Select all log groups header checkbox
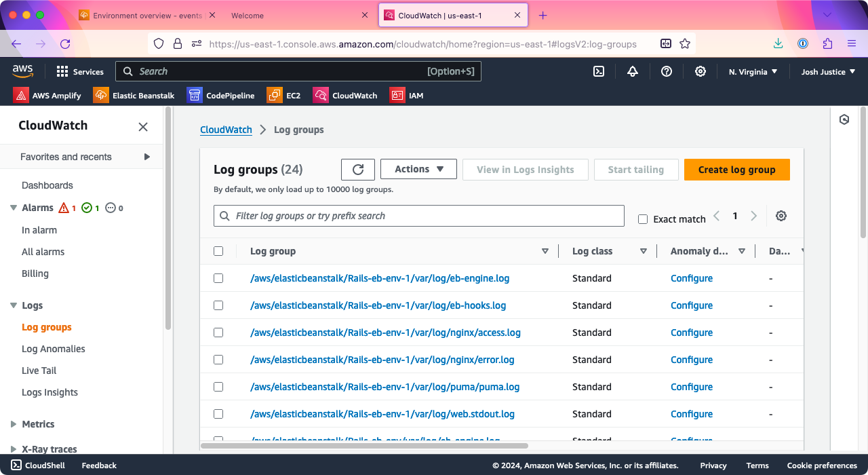Screen dimensions: 868x475 [x=218, y=251]
